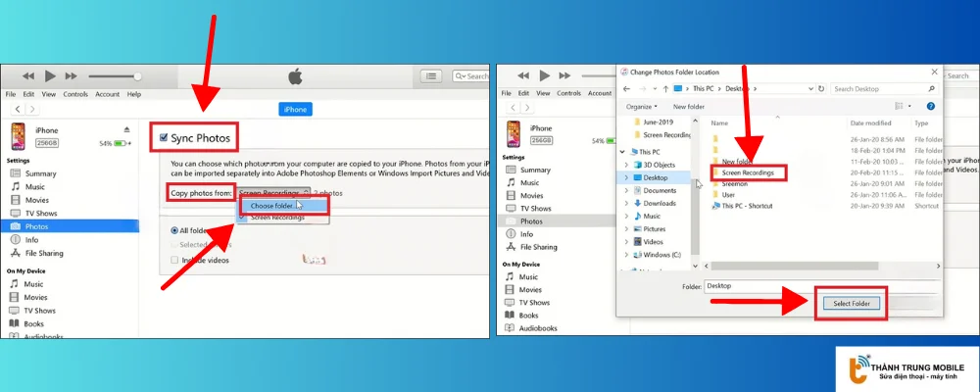Image resolution: width=980 pixels, height=392 pixels.
Task: Open the Organize dropdown menu
Action: click(641, 106)
